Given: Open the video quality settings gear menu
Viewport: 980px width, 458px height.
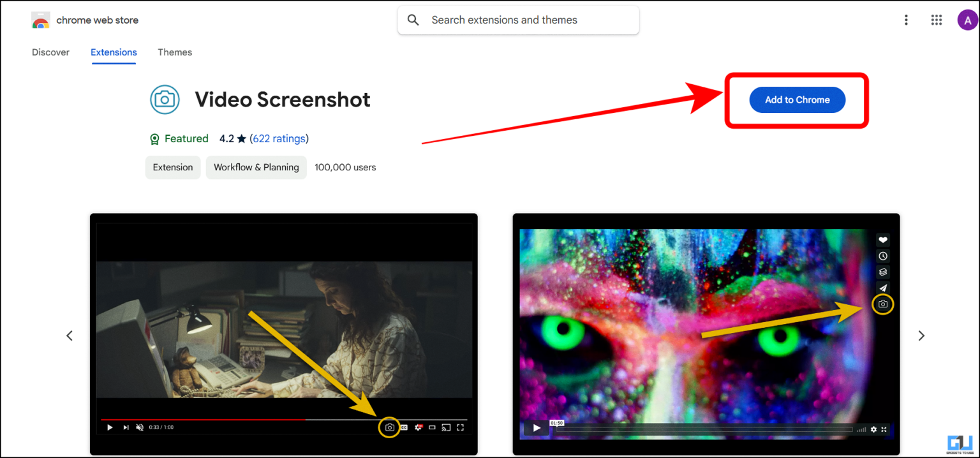Looking at the screenshot, I should [x=418, y=427].
